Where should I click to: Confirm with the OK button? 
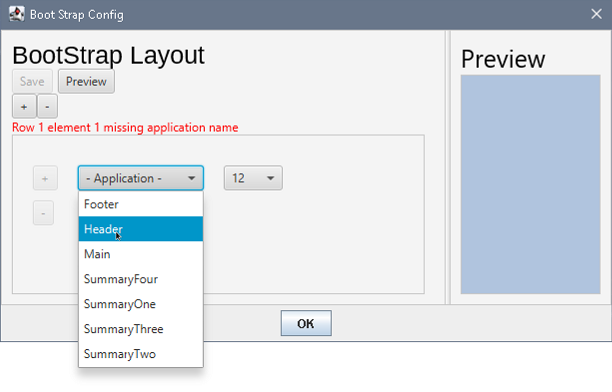pos(306,323)
